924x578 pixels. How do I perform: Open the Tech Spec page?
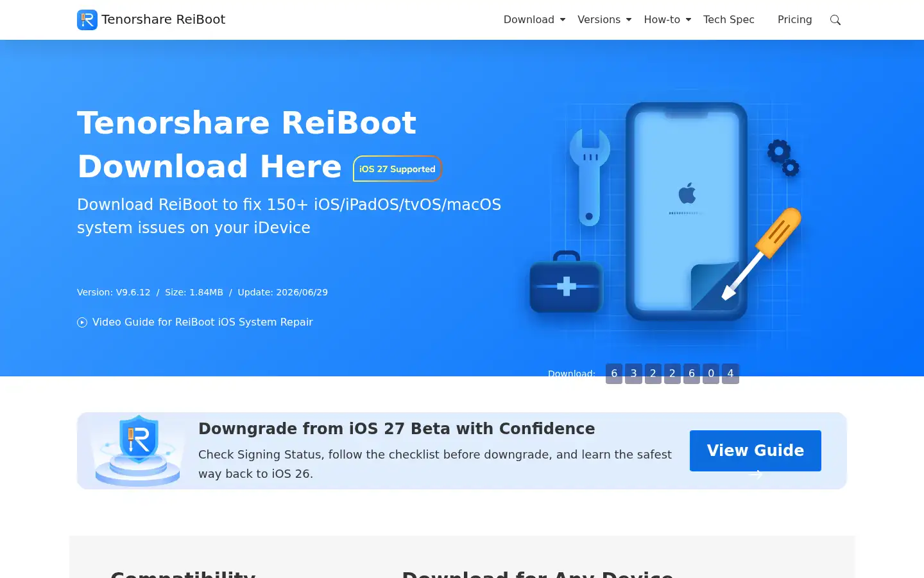(x=729, y=20)
